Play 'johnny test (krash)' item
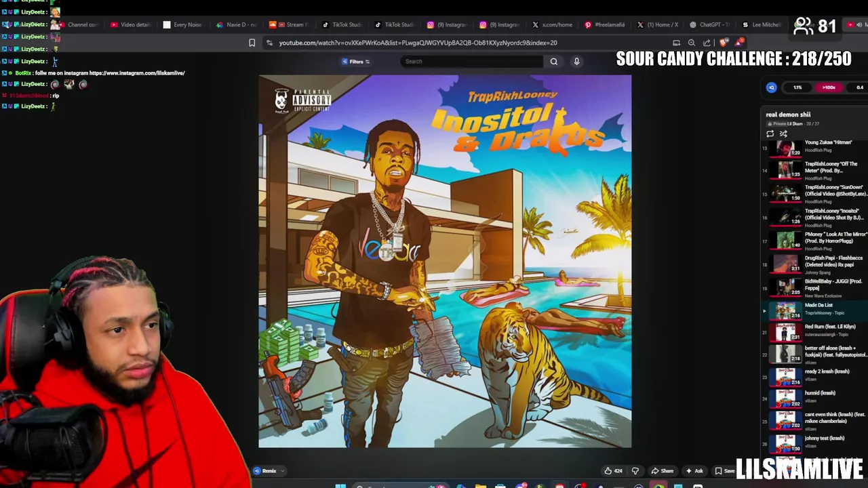The width and height of the screenshot is (868, 488). 816,443
